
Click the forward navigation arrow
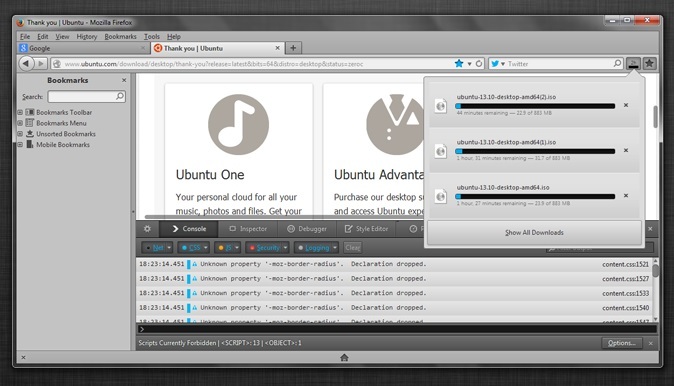(41, 64)
